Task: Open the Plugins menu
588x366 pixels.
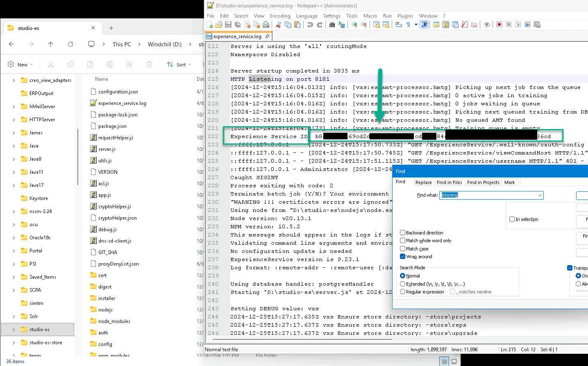Action: [405, 16]
